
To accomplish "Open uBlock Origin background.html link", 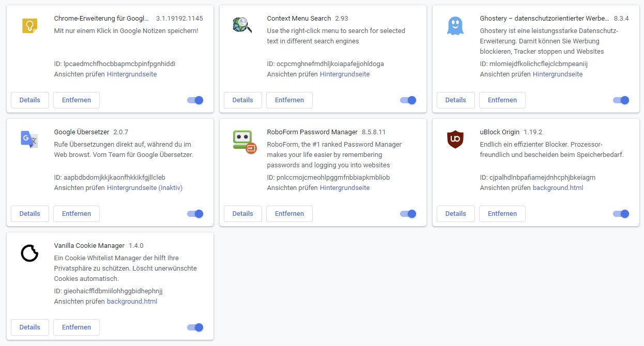I will point(558,188).
